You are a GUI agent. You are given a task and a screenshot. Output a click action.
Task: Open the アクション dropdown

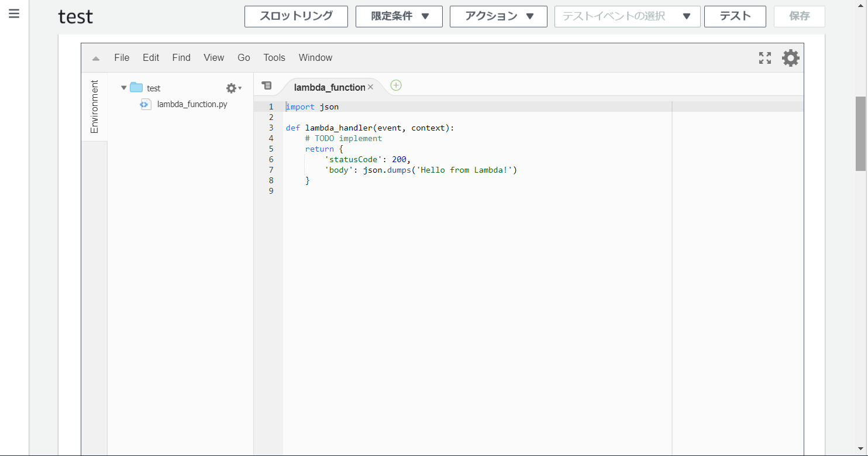pyautogui.click(x=498, y=16)
